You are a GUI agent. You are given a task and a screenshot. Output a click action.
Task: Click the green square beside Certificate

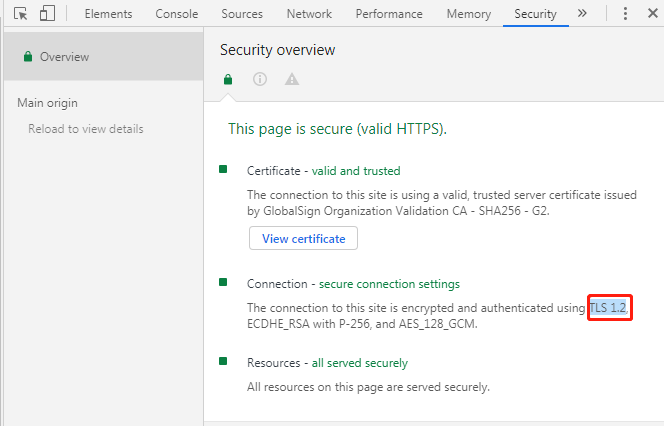pyautogui.click(x=223, y=169)
